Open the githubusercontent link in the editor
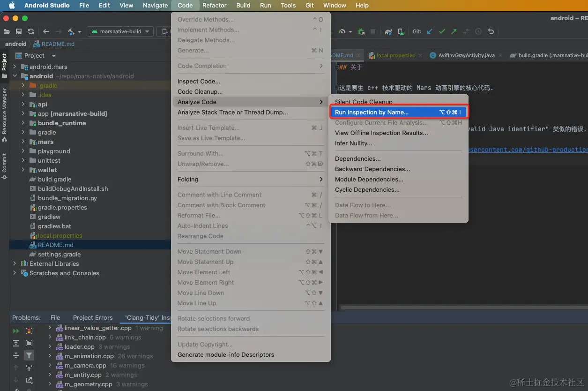This screenshot has height=391, width=588. [x=528, y=150]
